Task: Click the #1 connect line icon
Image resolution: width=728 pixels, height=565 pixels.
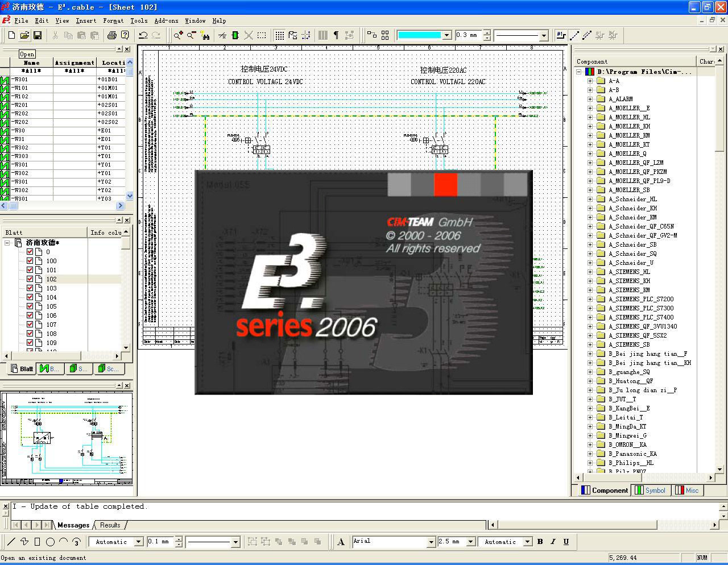Action: [x=561, y=35]
